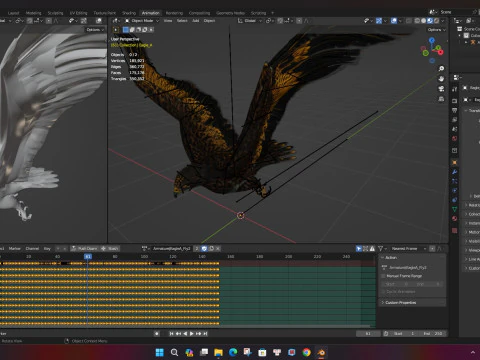Open the Shading workspace tab
Screen dimensions: 480x360
(129, 13)
